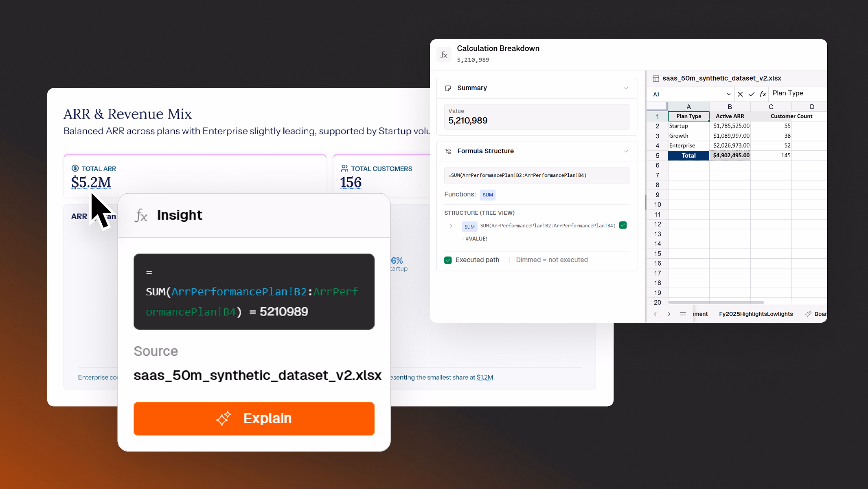This screenshot has height=489, width=868.
Task: Open the Boar sheet tab
Action: (820, 314)
